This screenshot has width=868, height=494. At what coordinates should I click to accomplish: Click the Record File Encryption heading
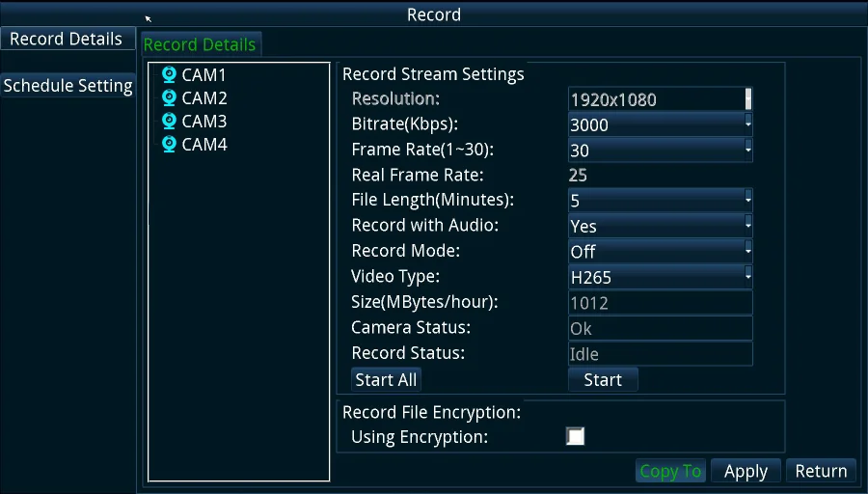click(431, 413)
